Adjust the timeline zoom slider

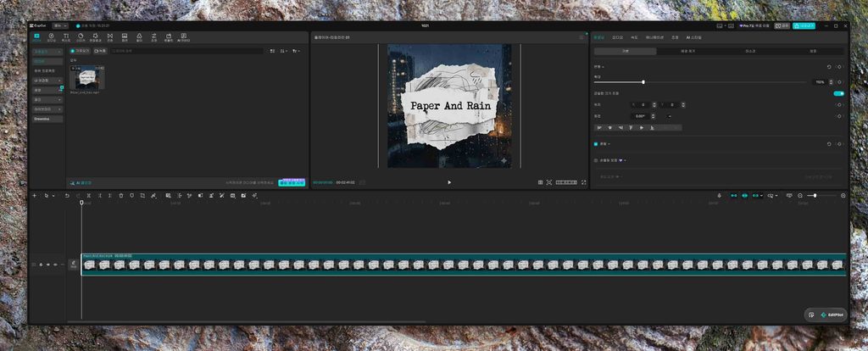tap(821, 196)
